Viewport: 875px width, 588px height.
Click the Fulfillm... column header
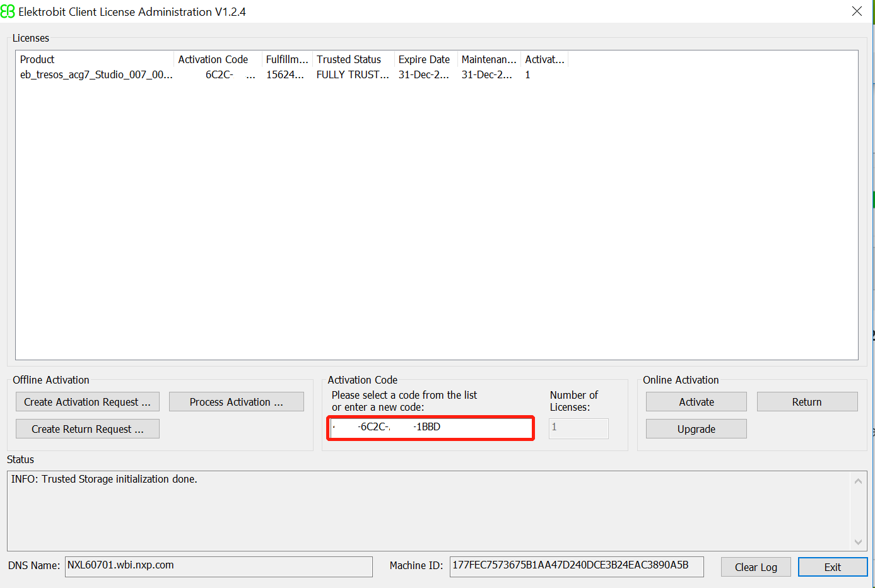[x=287, y=59]
